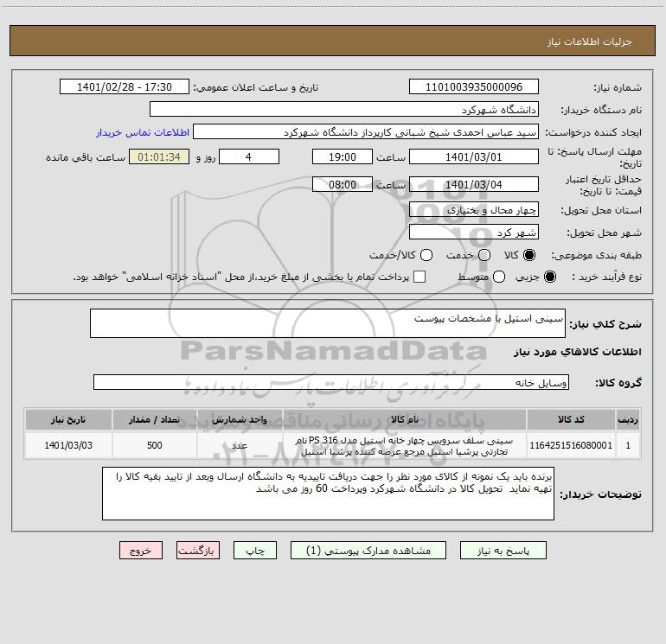Open مشاهده مدارک پیوستی (1) button
This screenshot has height=644, width=666.
point(368,551)
